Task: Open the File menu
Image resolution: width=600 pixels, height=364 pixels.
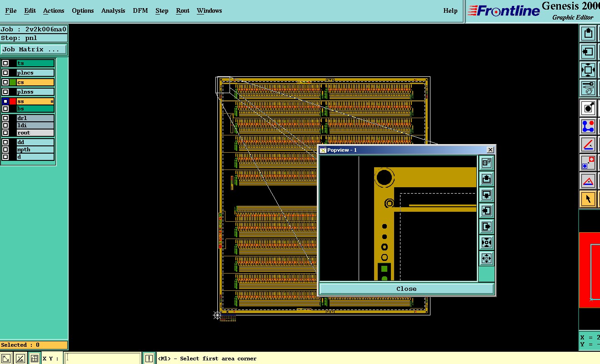Action: pos(10,10)
